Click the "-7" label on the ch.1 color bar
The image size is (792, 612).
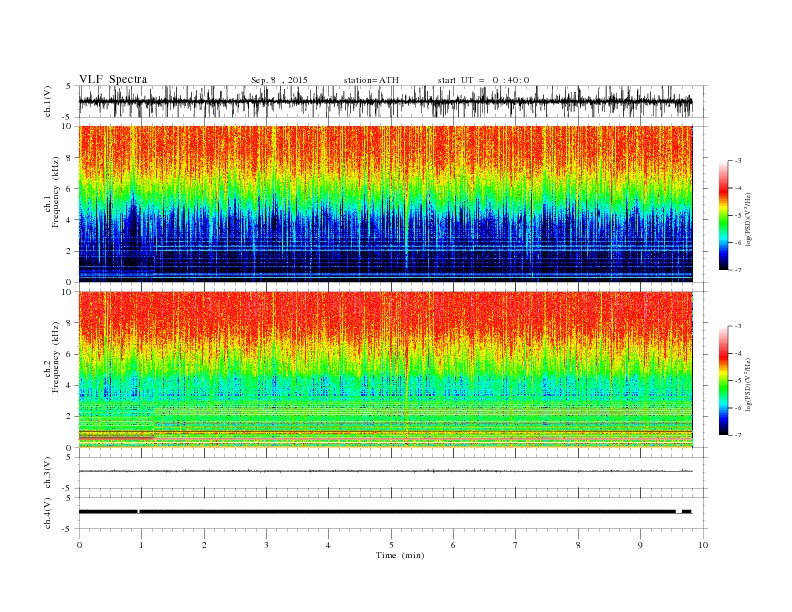738,270
